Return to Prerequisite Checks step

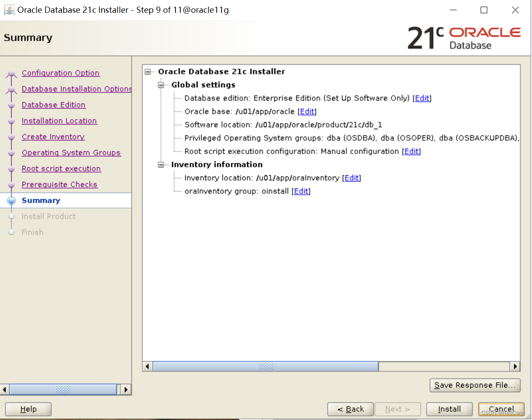[59, 185]
